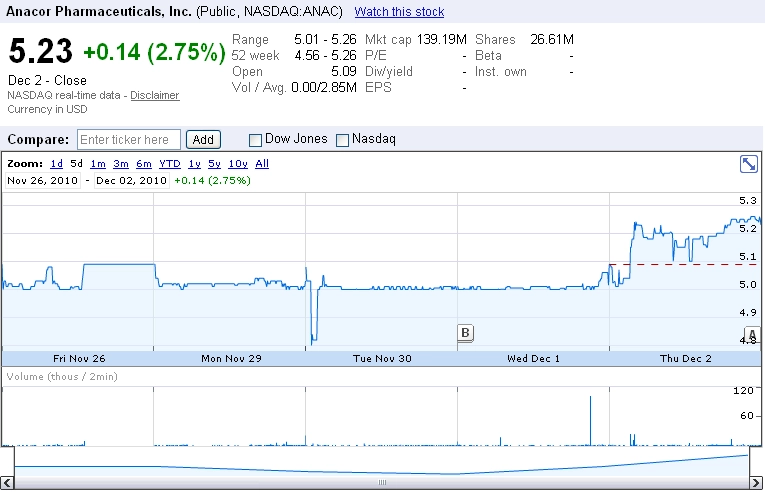Click the scrollbar left arrow
Image resolution: width=765 pixels, height=492 pixels.
tap(7, 483)
